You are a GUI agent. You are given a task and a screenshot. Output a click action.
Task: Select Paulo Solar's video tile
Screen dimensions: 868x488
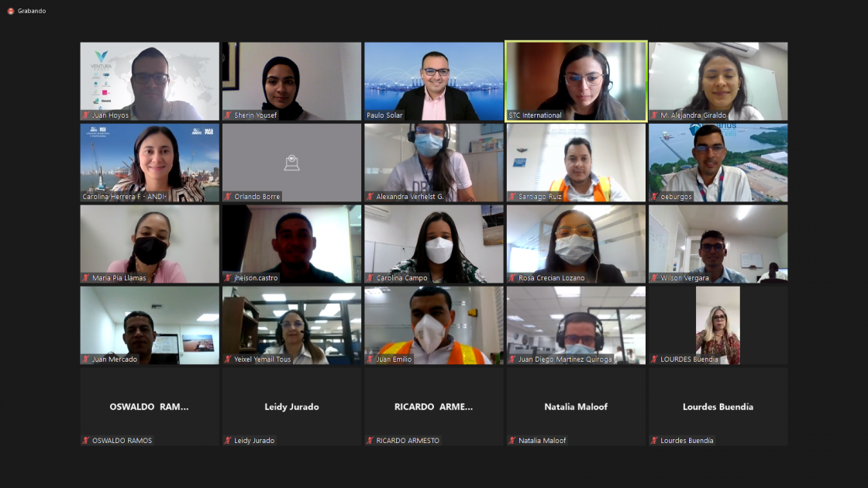[434, 81]
